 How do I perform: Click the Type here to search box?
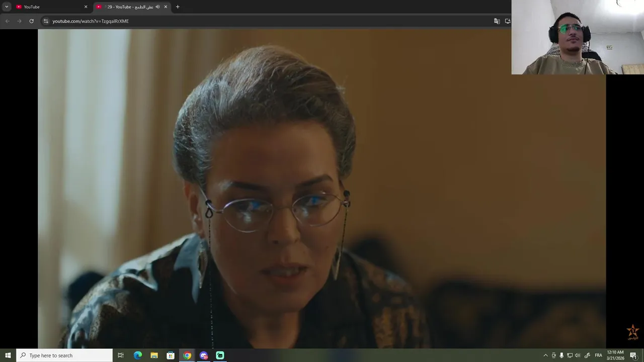[x=64, y=355]
